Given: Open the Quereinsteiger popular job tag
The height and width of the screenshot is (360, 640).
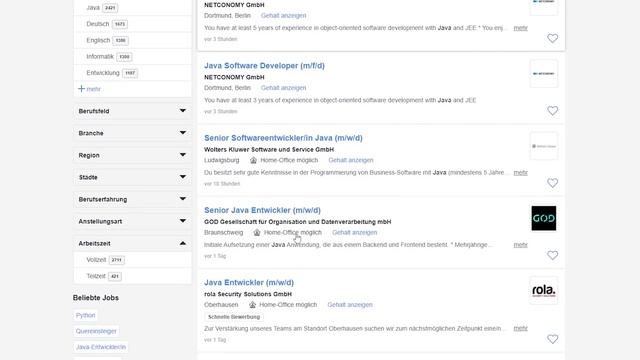Looking at the screenshot, I should 96,331.
